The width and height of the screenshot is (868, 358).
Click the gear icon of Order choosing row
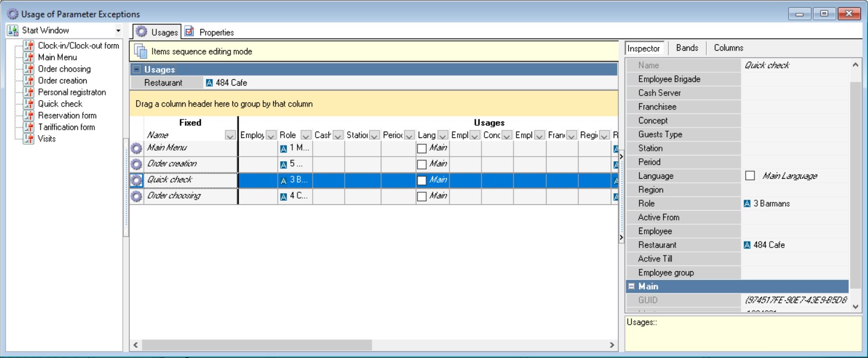pos(137,196)
